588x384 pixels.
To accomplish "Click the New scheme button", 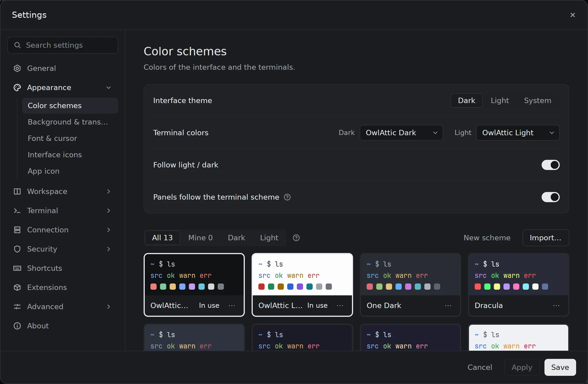I will [487, 238].
